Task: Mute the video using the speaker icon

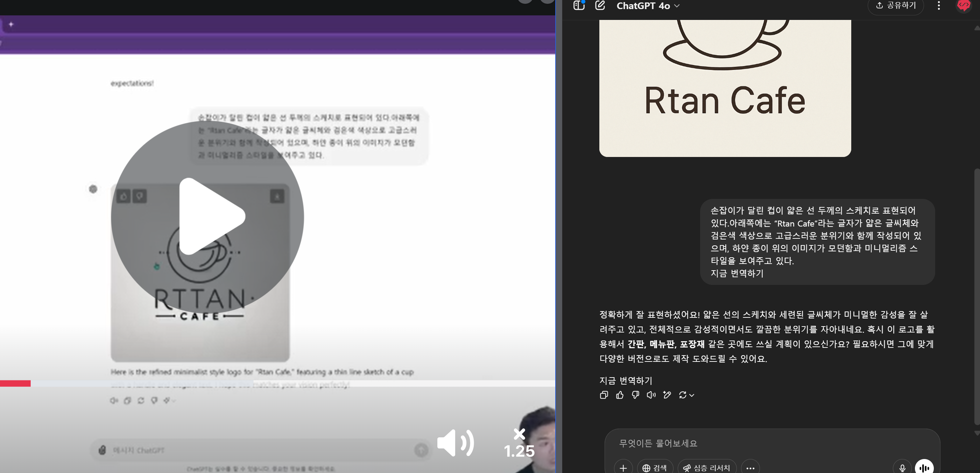Action: pyautogui.click(x=456, y=443)
